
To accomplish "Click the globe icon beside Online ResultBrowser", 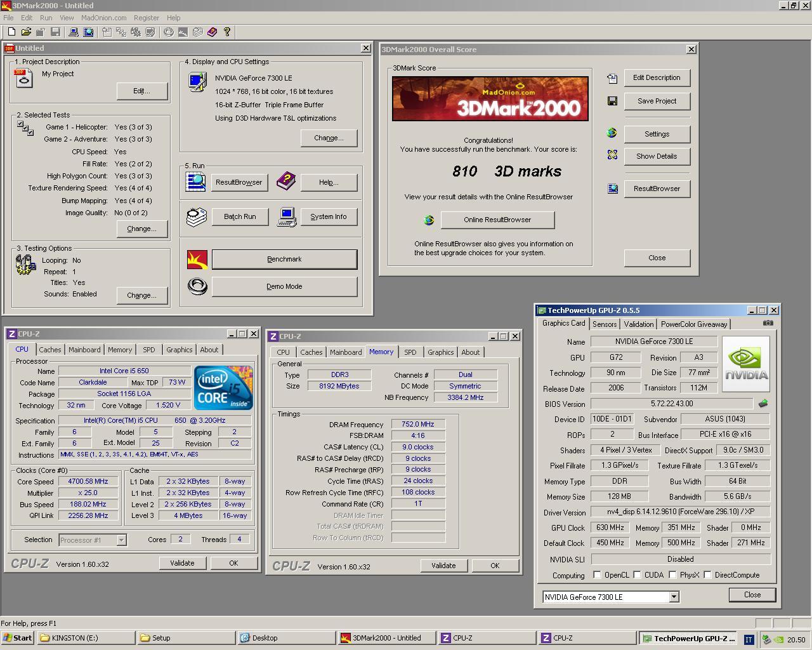I will pos(429,220).
